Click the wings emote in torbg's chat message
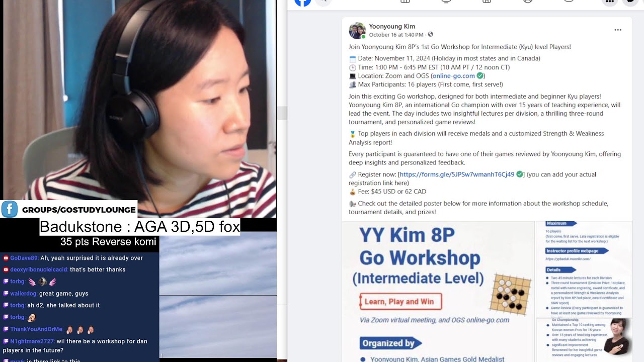 coord(42,282)
